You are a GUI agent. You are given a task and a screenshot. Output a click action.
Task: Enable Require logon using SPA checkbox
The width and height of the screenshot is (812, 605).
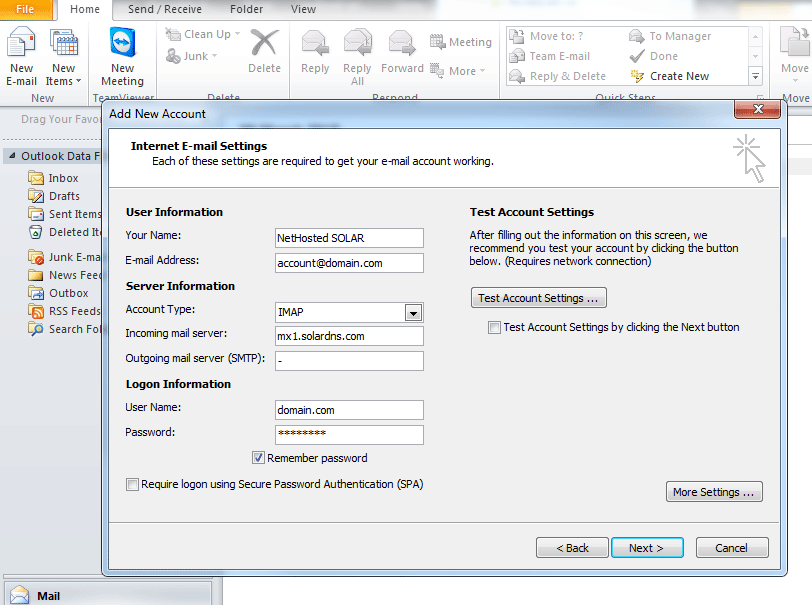132,484
